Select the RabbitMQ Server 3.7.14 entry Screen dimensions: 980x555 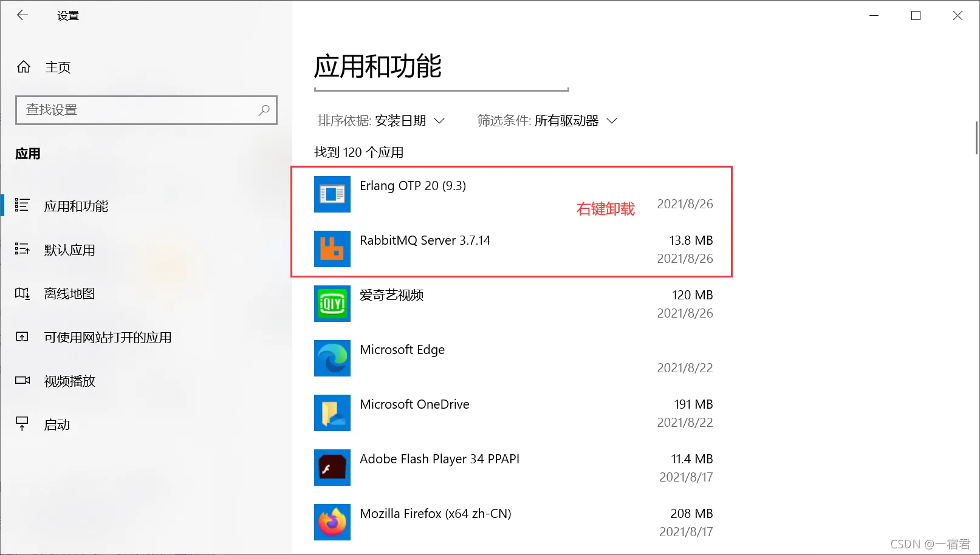[425, 240]
